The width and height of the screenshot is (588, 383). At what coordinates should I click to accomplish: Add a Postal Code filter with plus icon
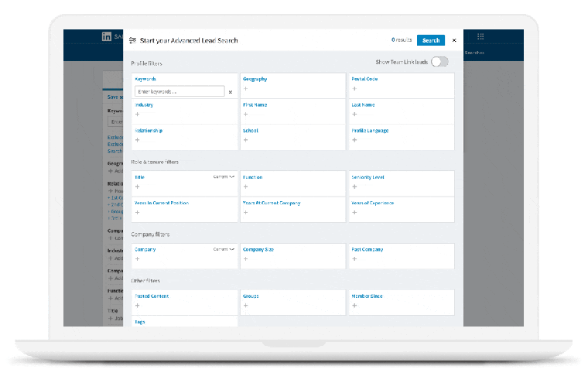(354, 89)
